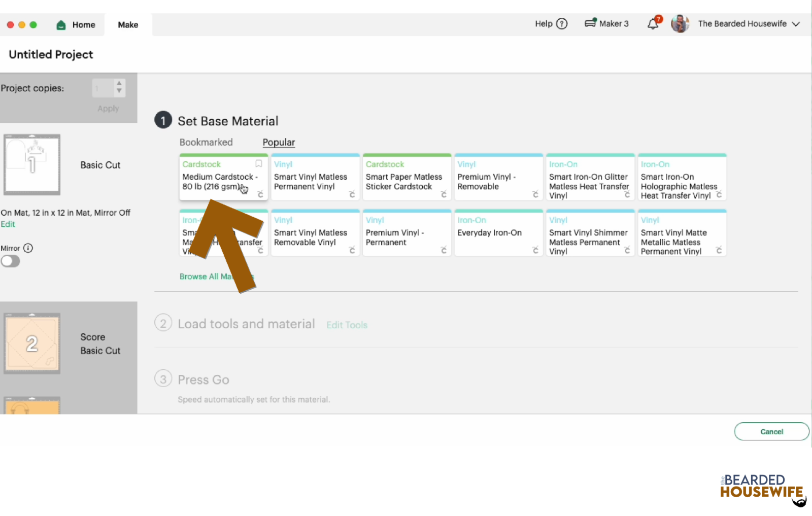Screen dimensions: 812x516
Task: Open the Help question mark icon
Action: (x=562, y=23)
